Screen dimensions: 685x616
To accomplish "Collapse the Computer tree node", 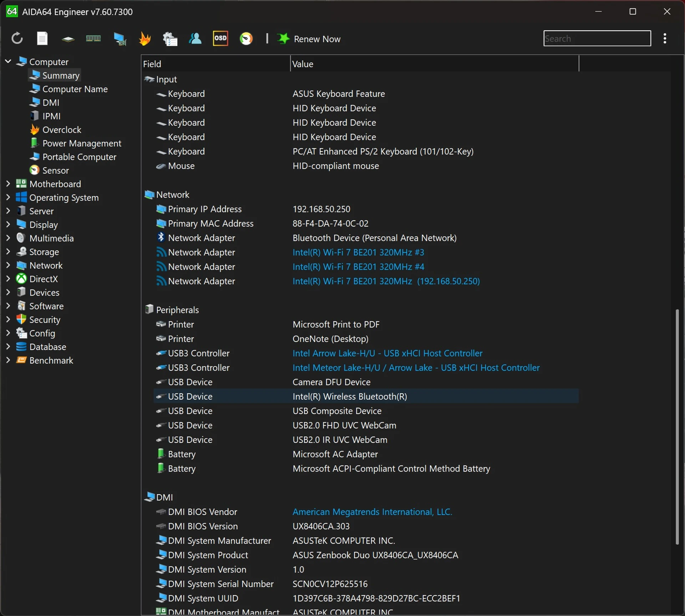I will click(8, 61).
